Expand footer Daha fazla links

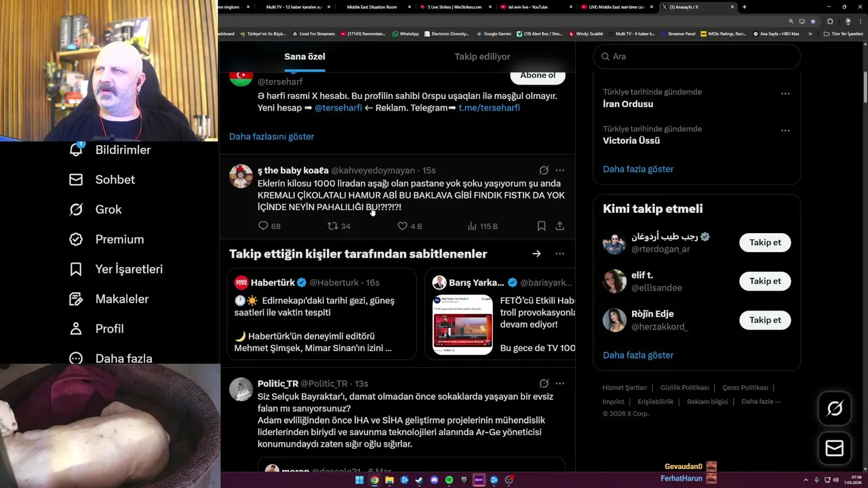coord(762,401)
